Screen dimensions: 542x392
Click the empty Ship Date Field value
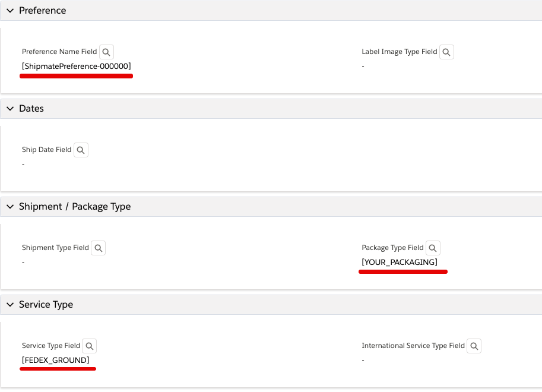pos(23,165)
